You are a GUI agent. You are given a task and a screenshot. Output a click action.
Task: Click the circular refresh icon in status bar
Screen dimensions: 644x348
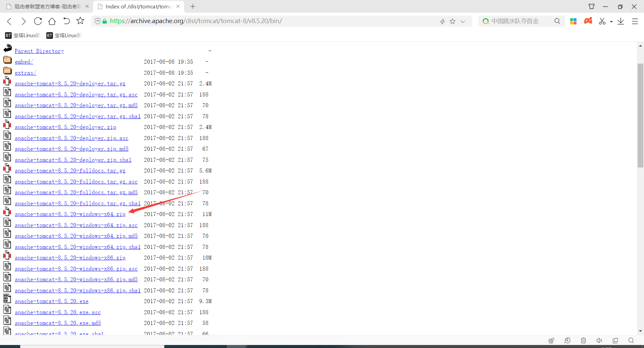pos(567,341)
